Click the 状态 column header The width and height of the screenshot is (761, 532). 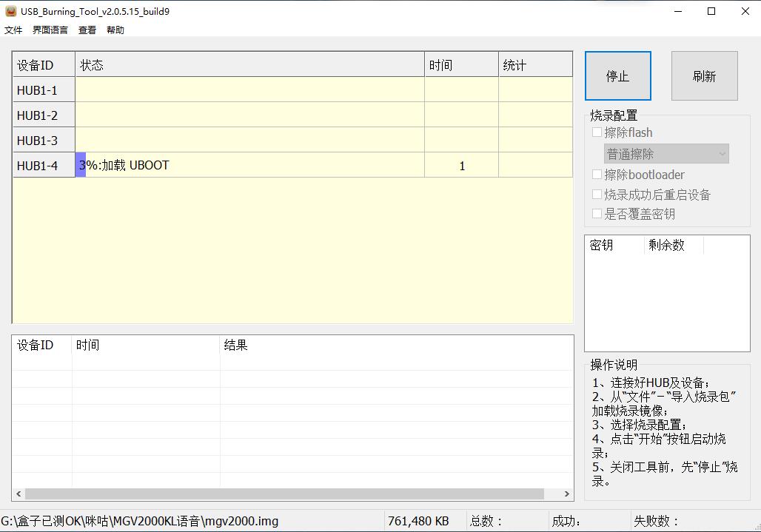pyautogui.click(x=249, y=65)
